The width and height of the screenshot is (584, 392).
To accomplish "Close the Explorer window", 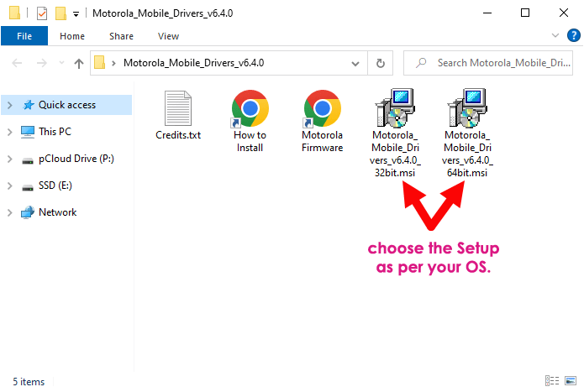I will [564, 13].
